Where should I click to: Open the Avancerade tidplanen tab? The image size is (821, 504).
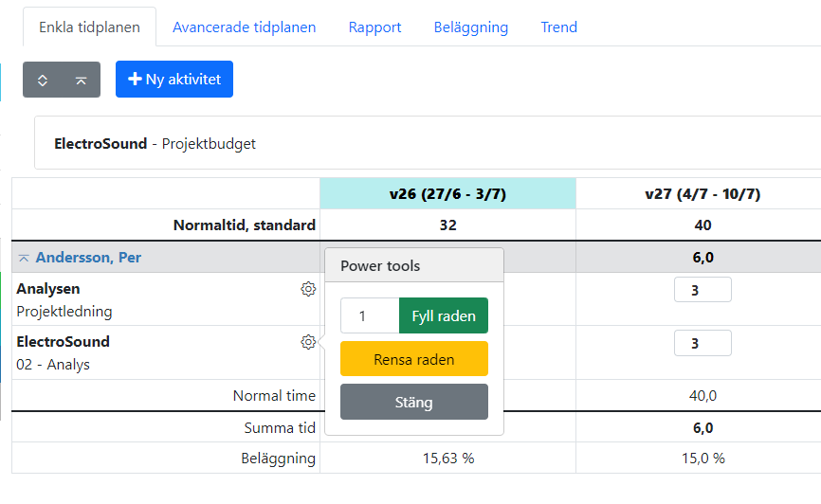(x=244, y=27)
